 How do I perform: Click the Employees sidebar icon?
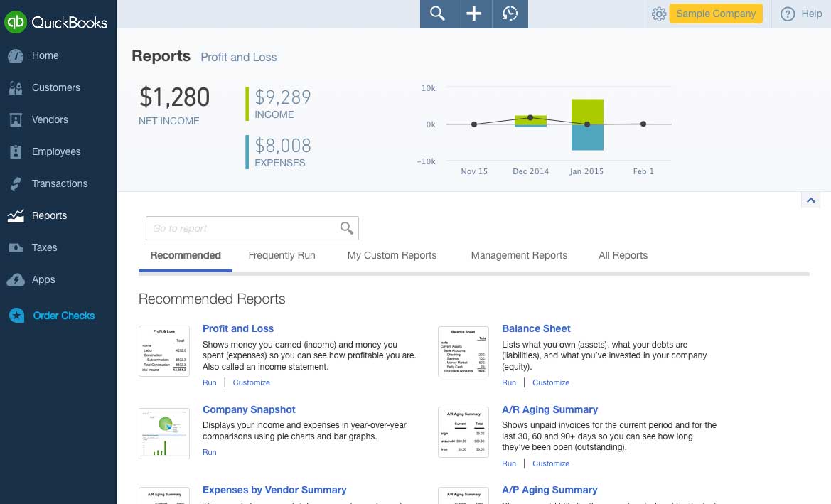tap(16, 151)
